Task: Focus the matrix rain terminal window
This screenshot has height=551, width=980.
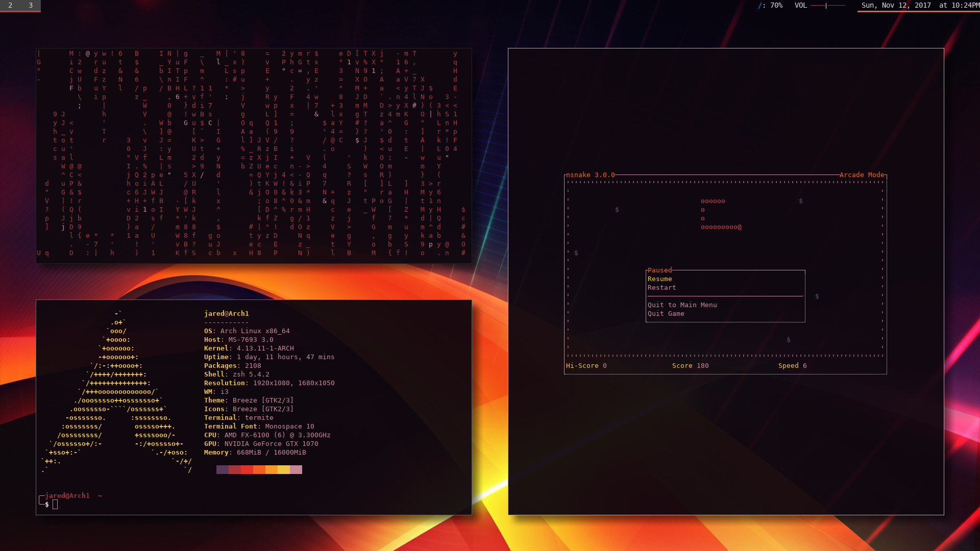Action: 254,156
